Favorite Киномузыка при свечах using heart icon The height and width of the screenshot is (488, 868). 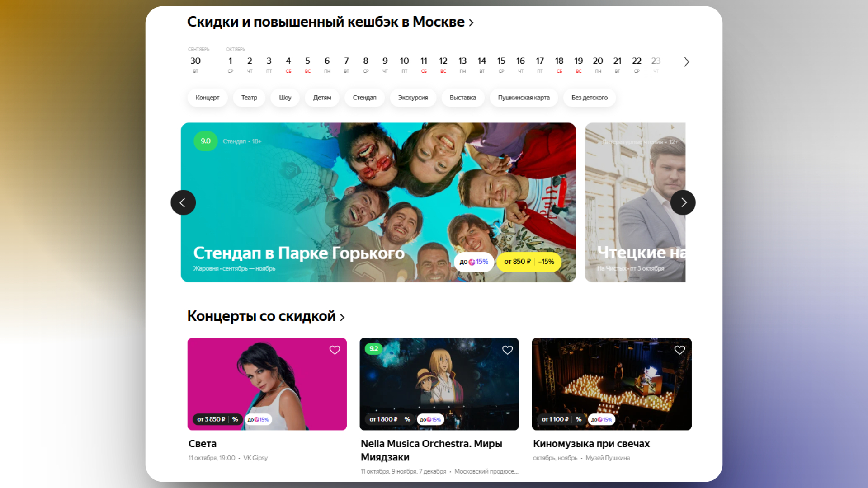coord(679,350)
